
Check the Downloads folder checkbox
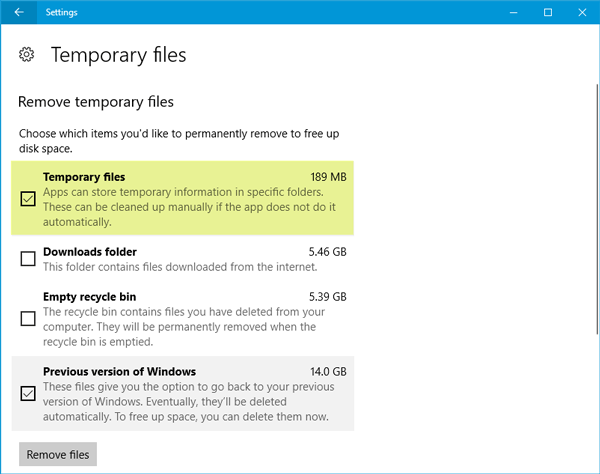pos(28,259)
